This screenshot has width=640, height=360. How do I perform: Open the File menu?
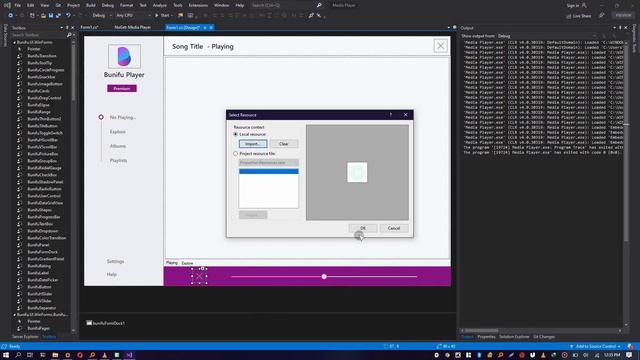pyautogui.click(x=18, y=5)
